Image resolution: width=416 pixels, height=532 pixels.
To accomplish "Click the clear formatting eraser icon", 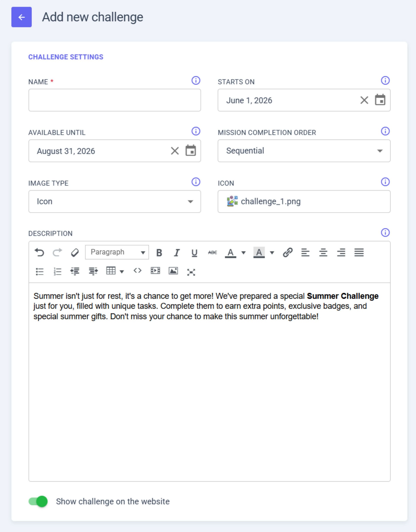I will [x=75, y=252].
